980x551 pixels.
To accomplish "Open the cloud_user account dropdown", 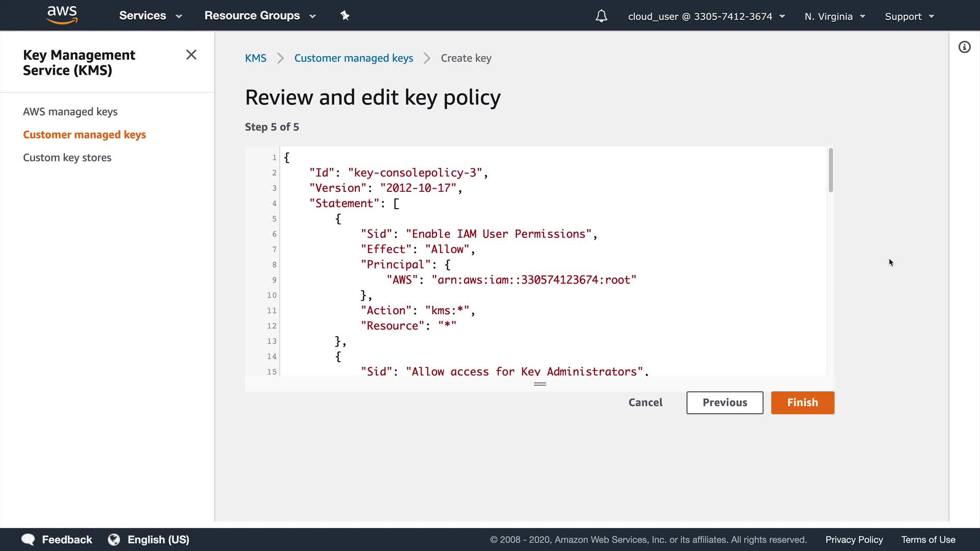I will [x=706, y=16].
